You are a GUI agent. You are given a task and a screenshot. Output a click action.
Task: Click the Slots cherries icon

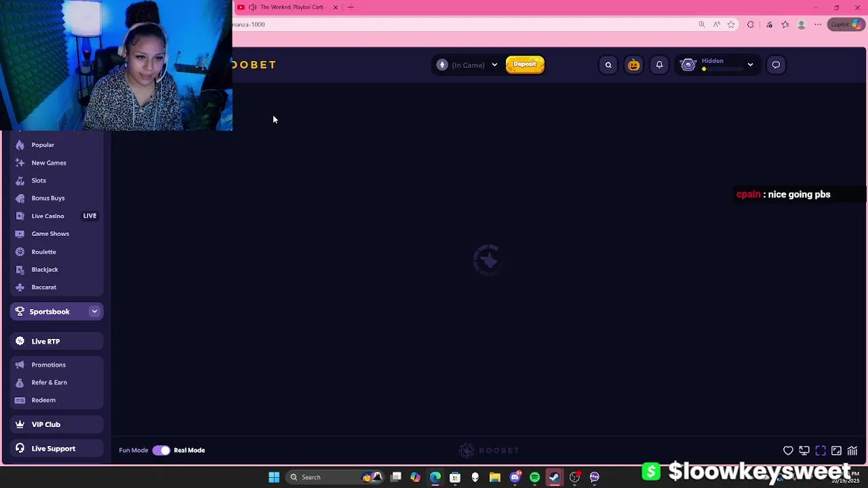click(20, 180)
